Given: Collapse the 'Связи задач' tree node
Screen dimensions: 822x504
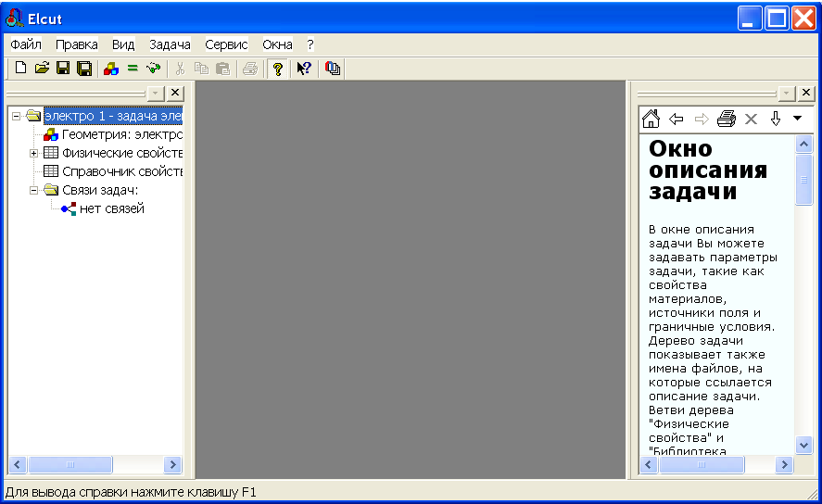Looking at the screenshot, I should pyautogui.click(x=33, y=190).
